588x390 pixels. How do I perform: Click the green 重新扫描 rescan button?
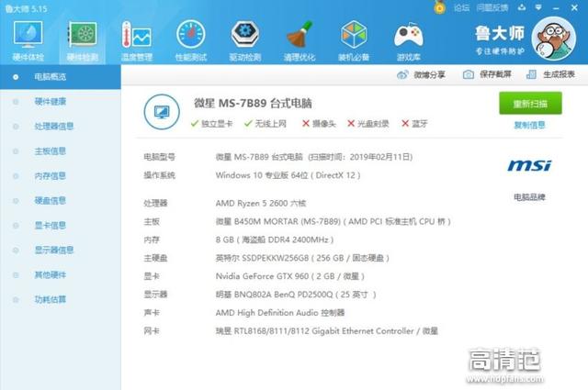530,103
